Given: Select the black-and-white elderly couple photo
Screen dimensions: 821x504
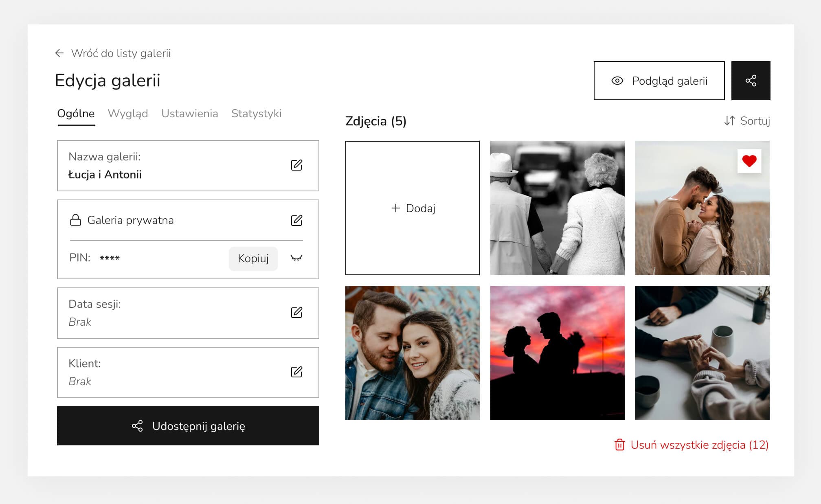Looking at the screenshot, I should pos(557,208).
